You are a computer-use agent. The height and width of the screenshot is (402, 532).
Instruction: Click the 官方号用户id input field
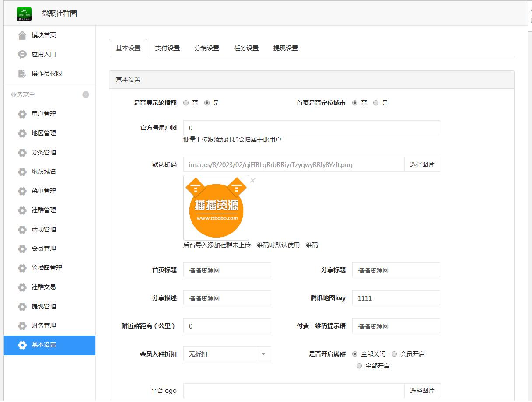(311, 128)
